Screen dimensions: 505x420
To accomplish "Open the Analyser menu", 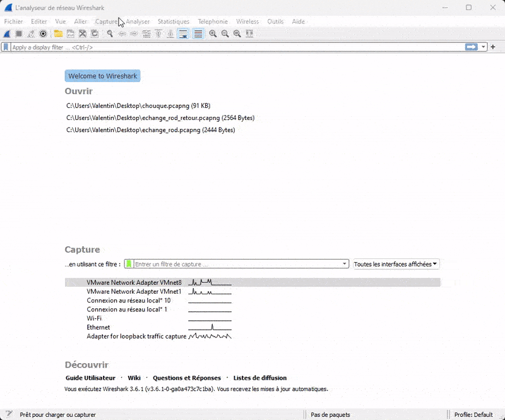I will tap(138, 21).
